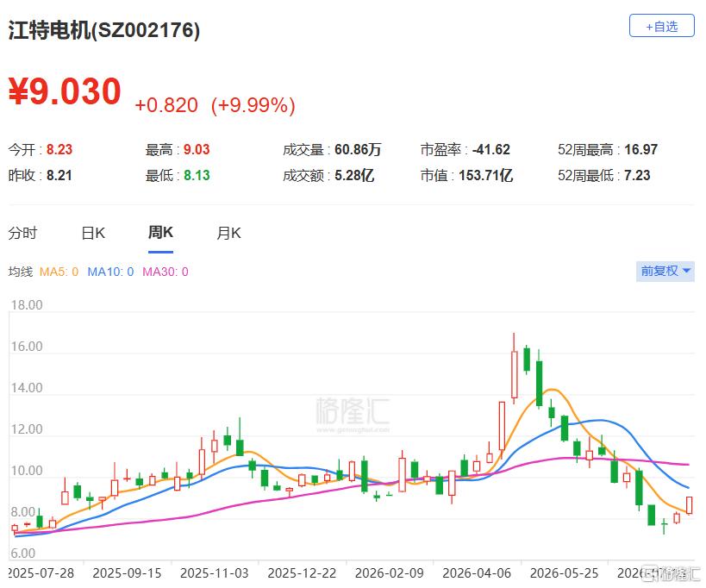The width and height of the screenshot is (706, 588).
Task: Click date label 2026-05-25
Action: click(564, 573)
